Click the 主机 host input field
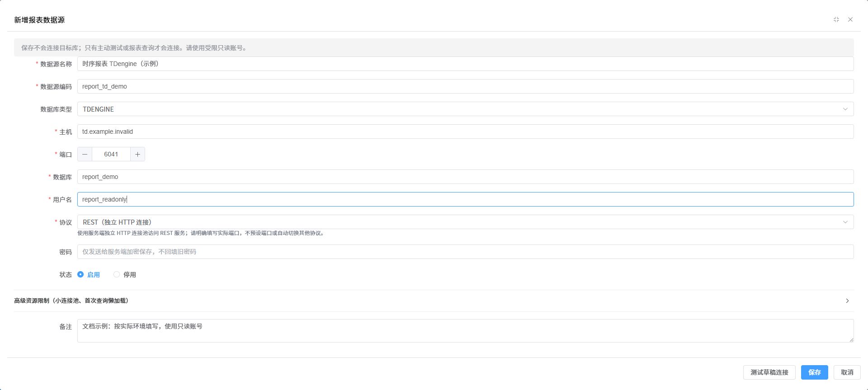 465,132
